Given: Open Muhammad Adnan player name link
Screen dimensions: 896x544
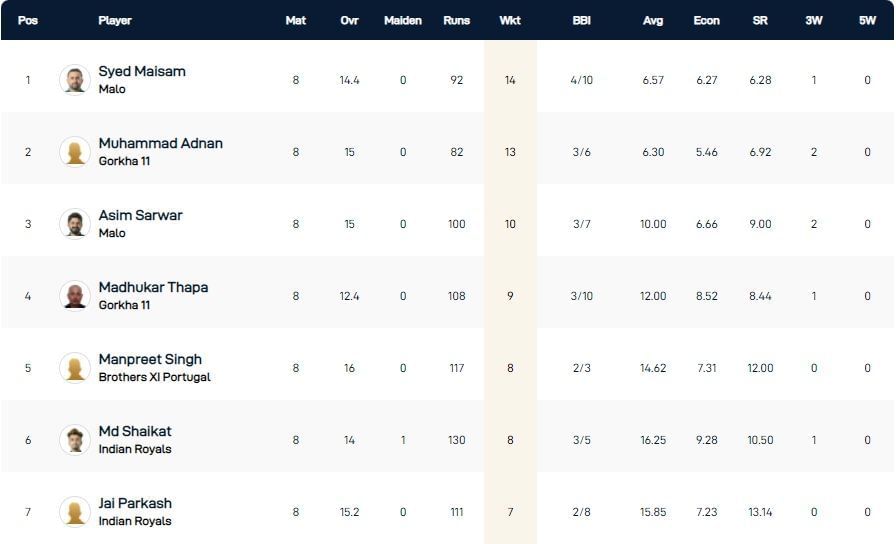Looking at the screenshot, I should point(160,143).
